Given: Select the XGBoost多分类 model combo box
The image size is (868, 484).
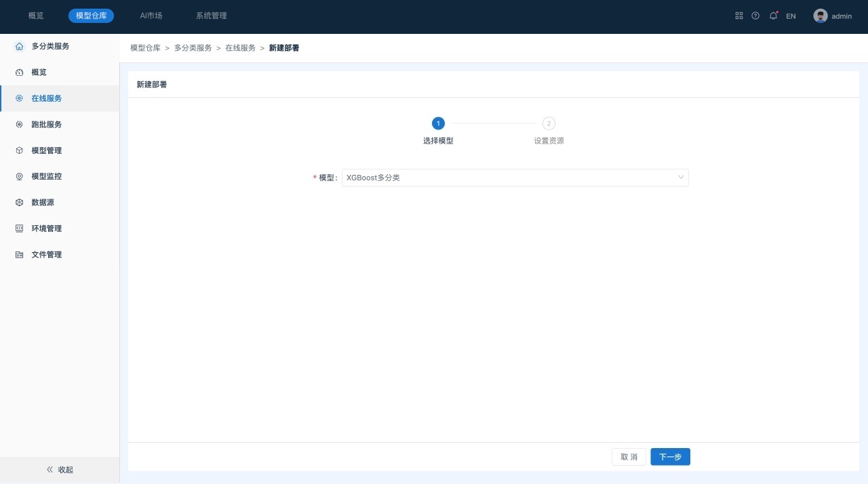Looking at the screenshot, I should (x=509, y=178).
